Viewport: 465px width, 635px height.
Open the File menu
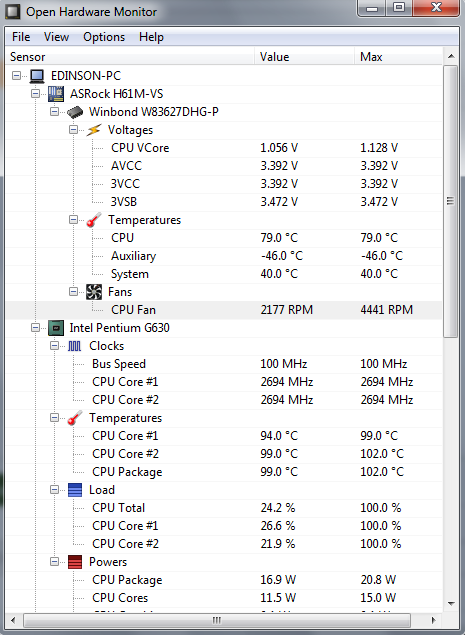pos(21,37)
